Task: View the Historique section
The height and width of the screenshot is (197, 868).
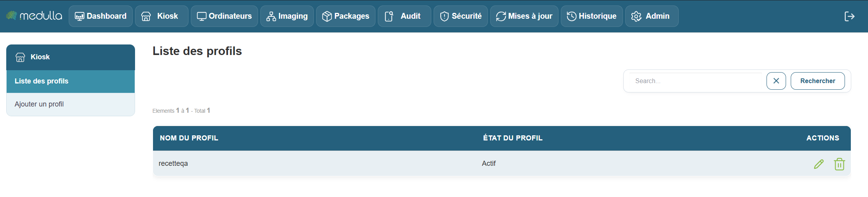Action: (592, 16)
